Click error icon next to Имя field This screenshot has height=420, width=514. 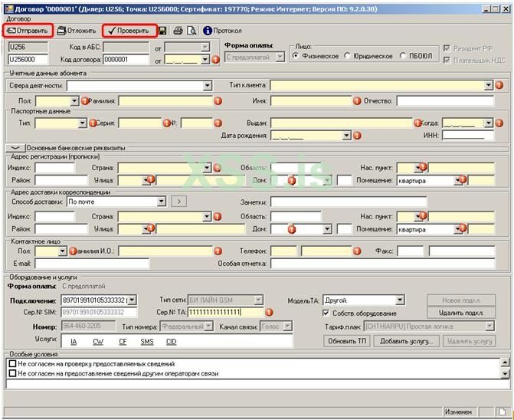pyautogui.click(x=356, y=100)
